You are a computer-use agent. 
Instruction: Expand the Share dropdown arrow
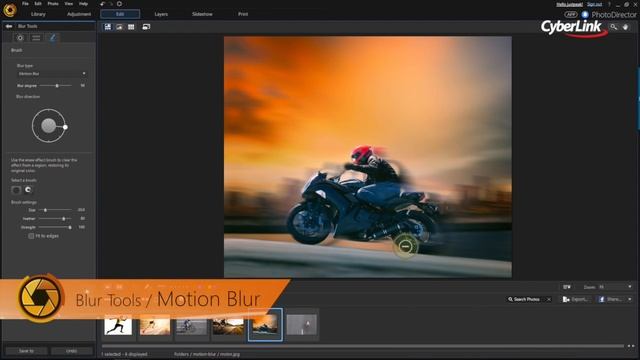(x=629, y=299)
